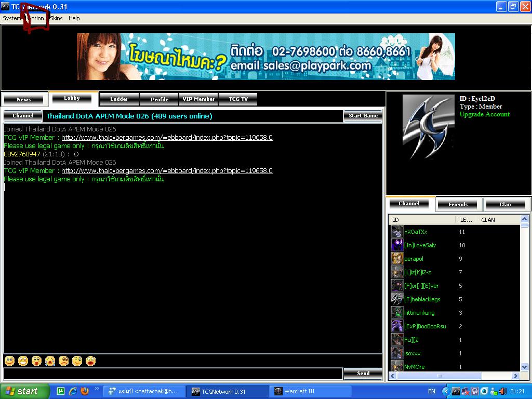
Task: Open the Skins menu
Action: (56, 18)
